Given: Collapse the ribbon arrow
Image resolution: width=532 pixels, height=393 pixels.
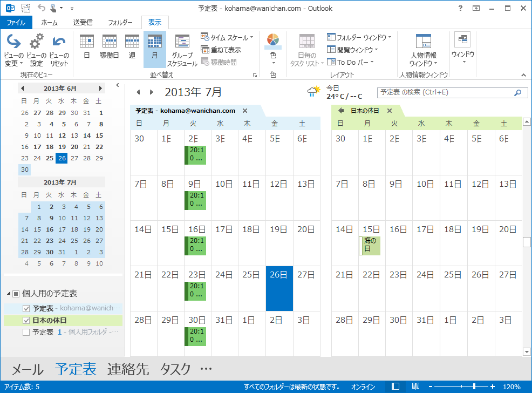Looking at the screenshot, I should 523,76.
